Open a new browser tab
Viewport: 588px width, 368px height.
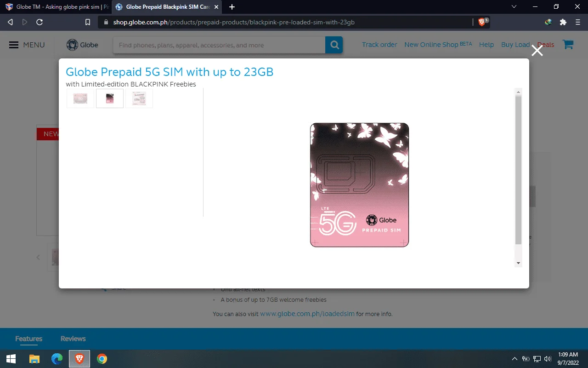pyautogui.click(x=232, y=7)
